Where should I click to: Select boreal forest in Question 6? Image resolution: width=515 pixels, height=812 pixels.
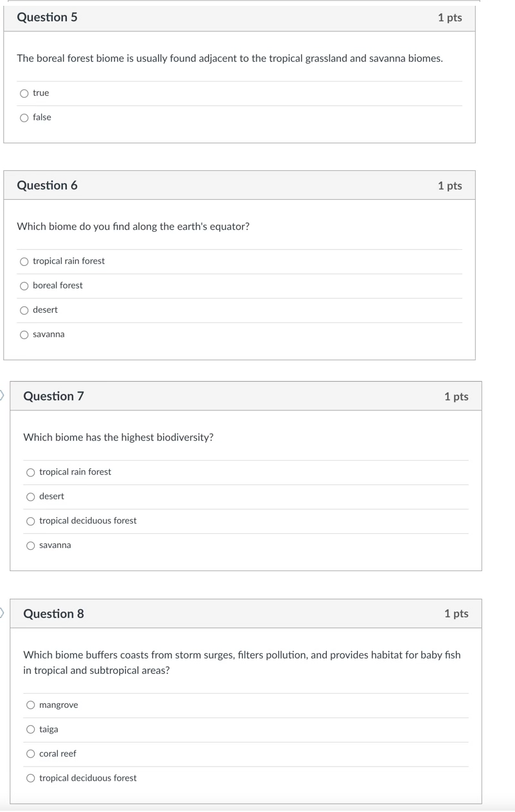coord(24,285)
